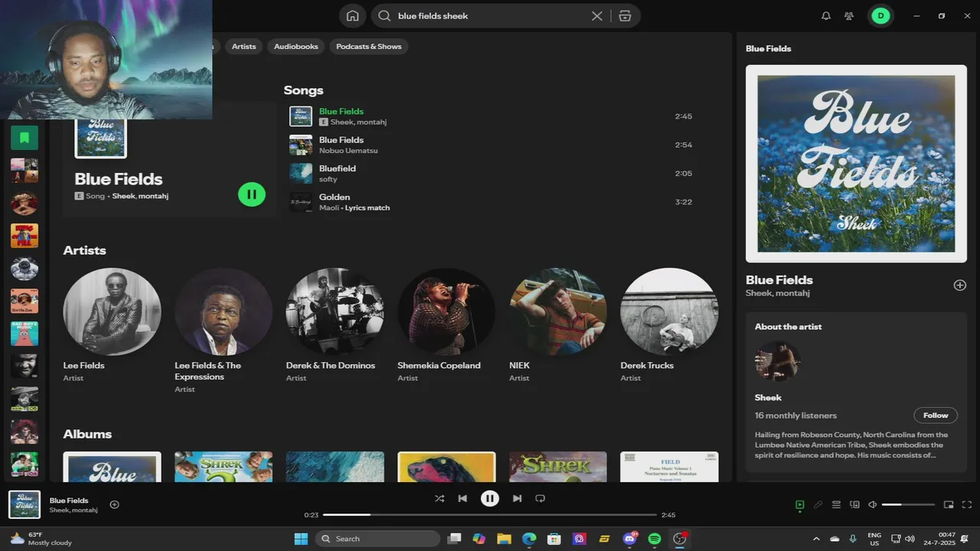
Task: Go to Spotify Home via house icon
Action: click(352, 15)
